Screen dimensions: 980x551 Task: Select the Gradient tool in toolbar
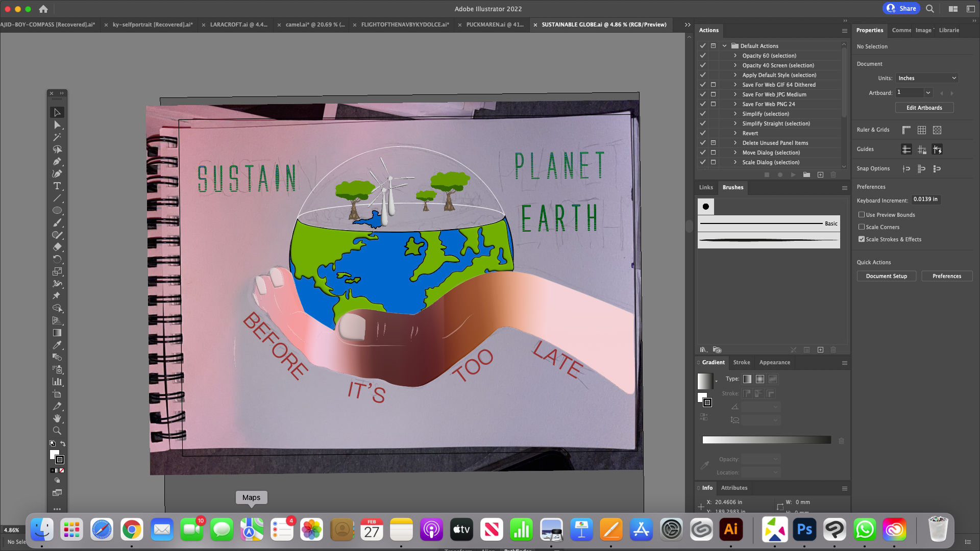tap(57, 333)
